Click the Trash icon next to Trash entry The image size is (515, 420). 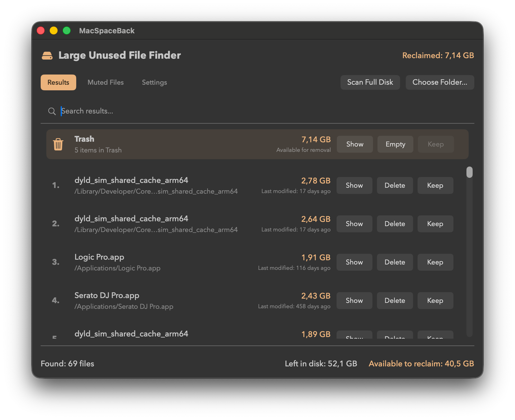58,144
